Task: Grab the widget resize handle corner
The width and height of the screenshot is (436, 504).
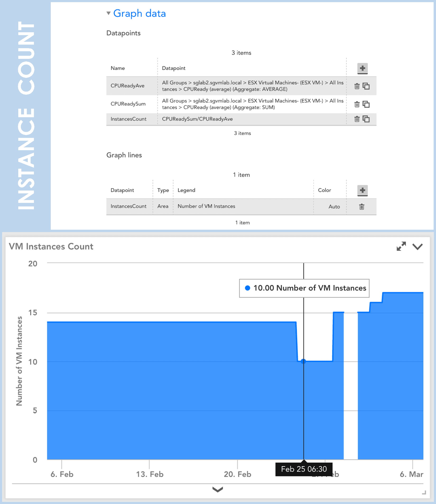Action: [424, 493]
